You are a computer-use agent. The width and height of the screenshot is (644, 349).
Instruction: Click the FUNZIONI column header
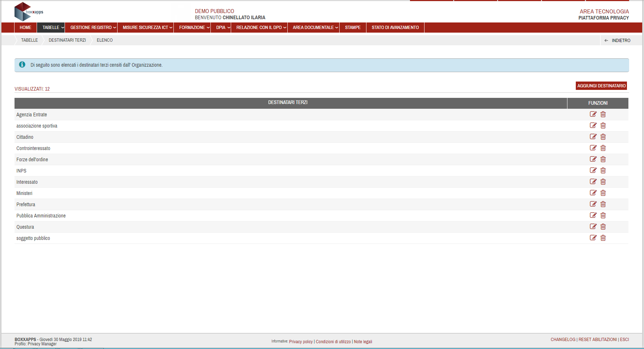[x=598, y=103]
